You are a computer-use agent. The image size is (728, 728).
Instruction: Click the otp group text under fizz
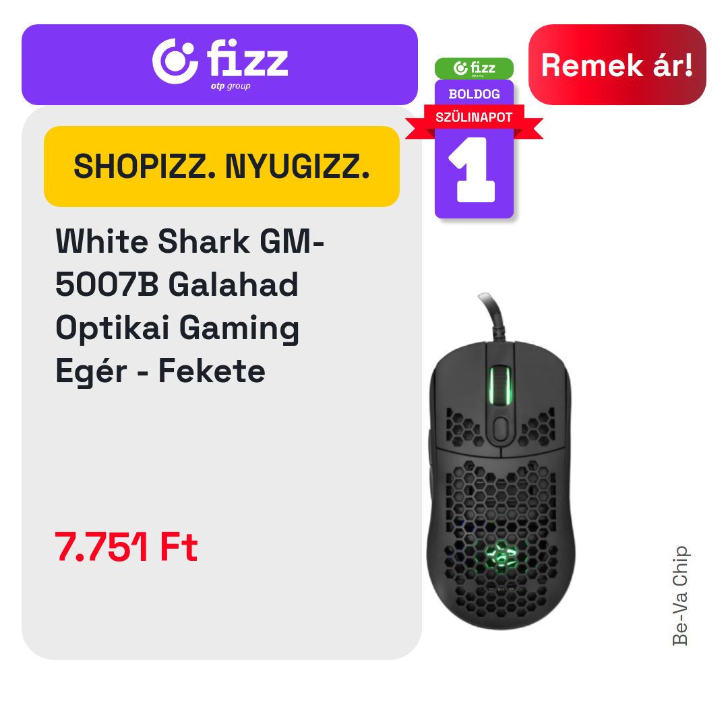pos(231,86)
